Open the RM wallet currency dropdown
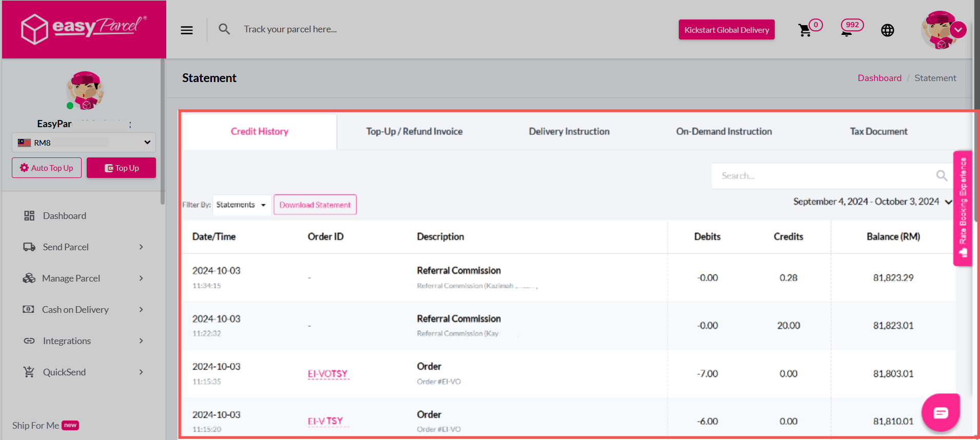The image size is (980, 440). [84, 143]
